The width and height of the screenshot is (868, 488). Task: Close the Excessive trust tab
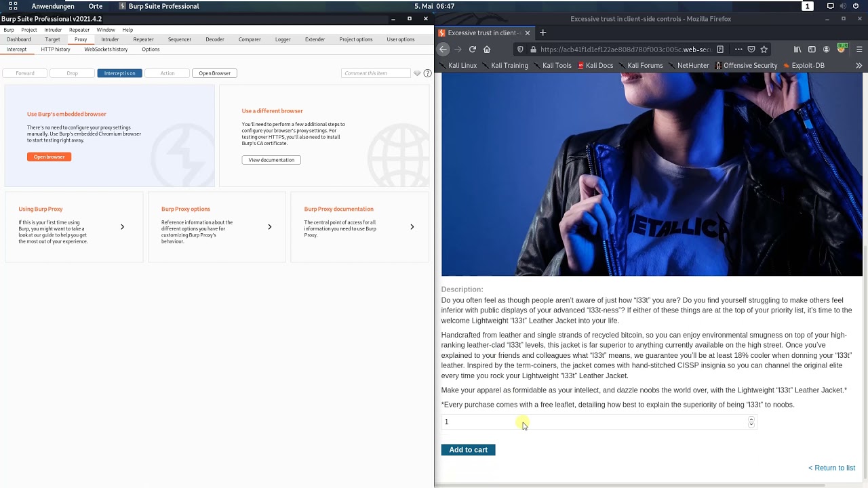(x=527, y=33)
